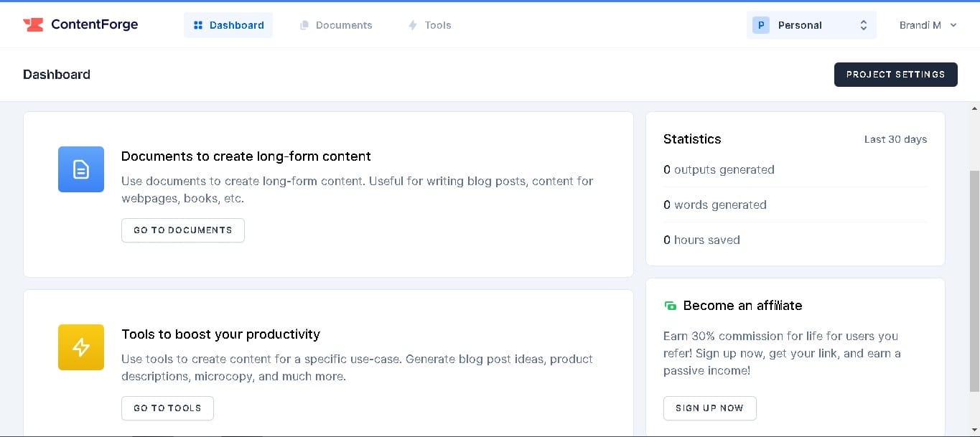Click Sign Up Now for the affiliate program
This screenshot has height=437, width=980.
[709, 408]
